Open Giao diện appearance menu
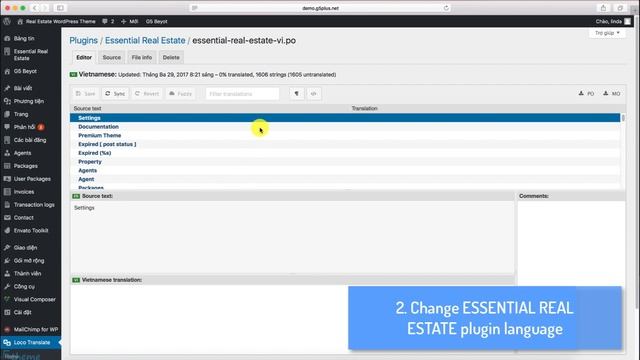 25,248
